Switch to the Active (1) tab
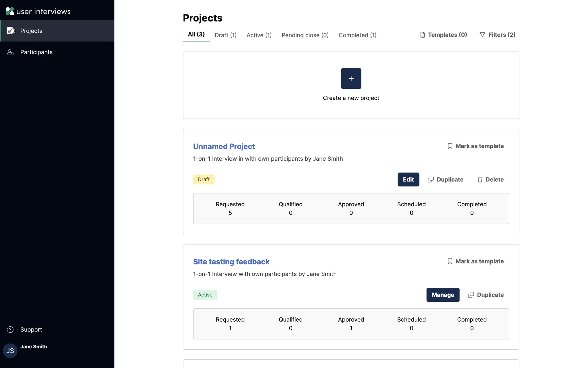The image size is (588, 368). pos(259,35)
